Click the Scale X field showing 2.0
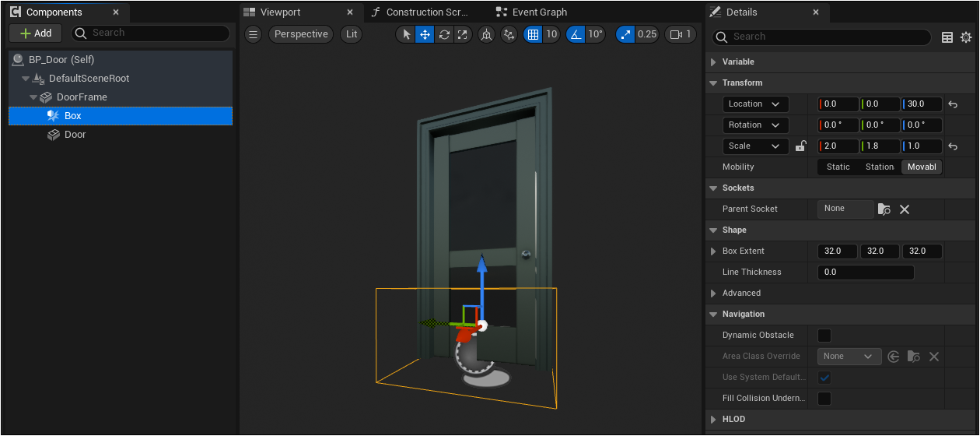 (x=838, y=146)
